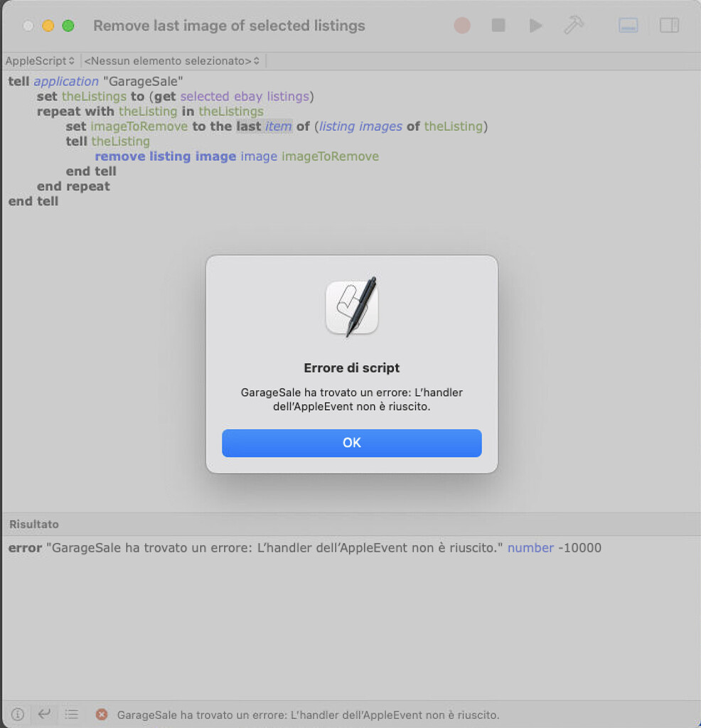The image size is (701, 728).
Task: Compile the script with hammer icon
Action: tap(574, 25)
